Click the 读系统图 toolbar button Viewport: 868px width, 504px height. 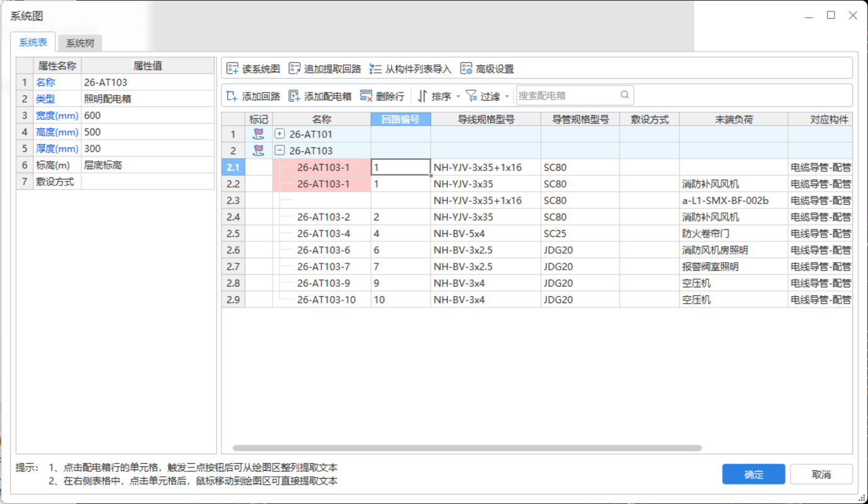pyautogui.click(x=253, y=69)
